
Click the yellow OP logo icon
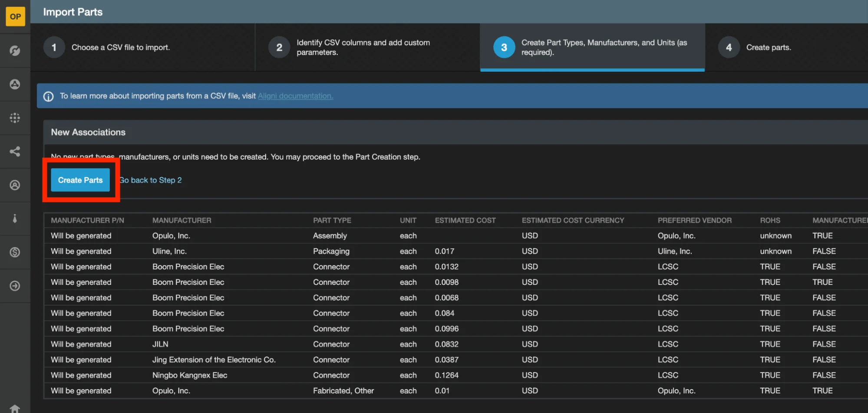[15, 17]
